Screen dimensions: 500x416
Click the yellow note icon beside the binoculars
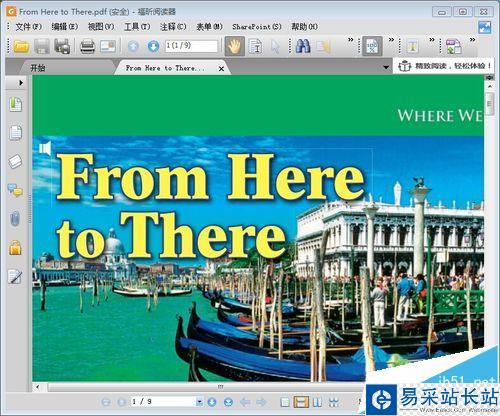[x=323, y=47]
